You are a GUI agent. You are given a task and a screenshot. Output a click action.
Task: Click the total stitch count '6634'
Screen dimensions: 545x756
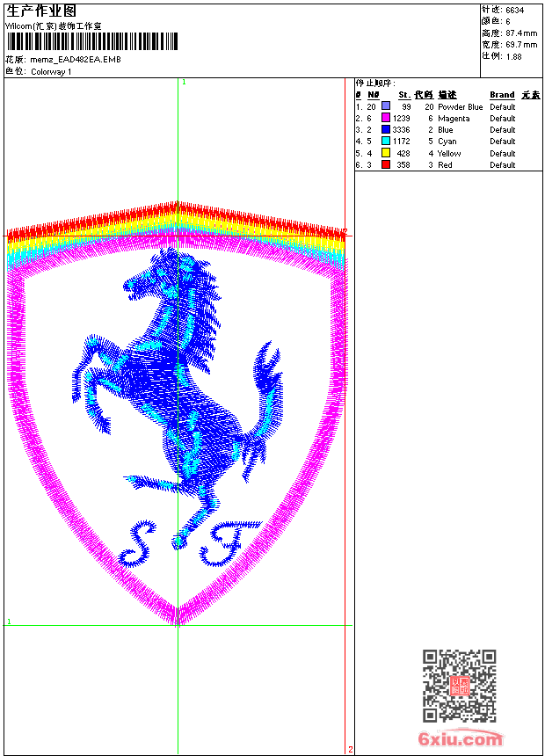[x=514, y=11]
